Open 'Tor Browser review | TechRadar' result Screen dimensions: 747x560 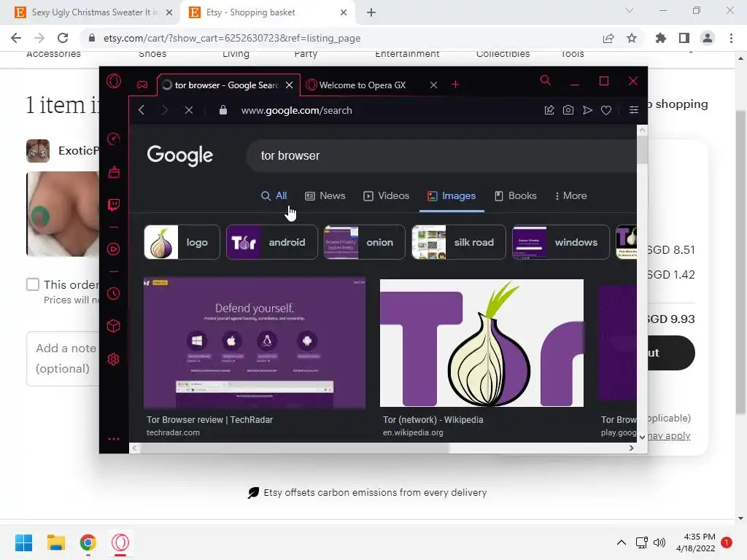point(209,420)
